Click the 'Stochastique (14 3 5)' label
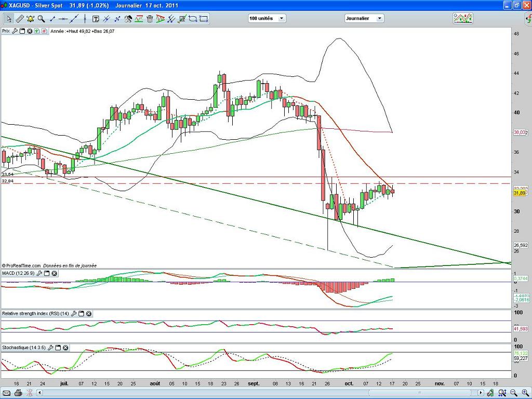This screenshot has height=399, width=532. tap(24, 348)
